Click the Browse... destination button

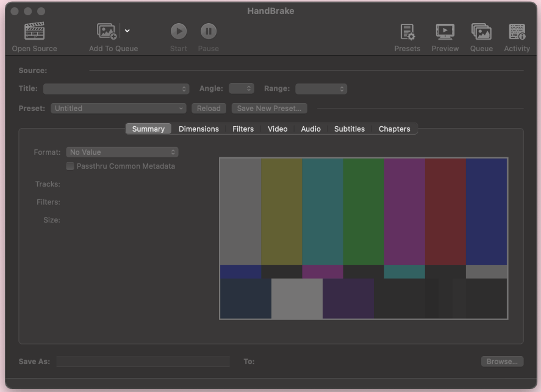pyautogui.click(x=502, y=362)
